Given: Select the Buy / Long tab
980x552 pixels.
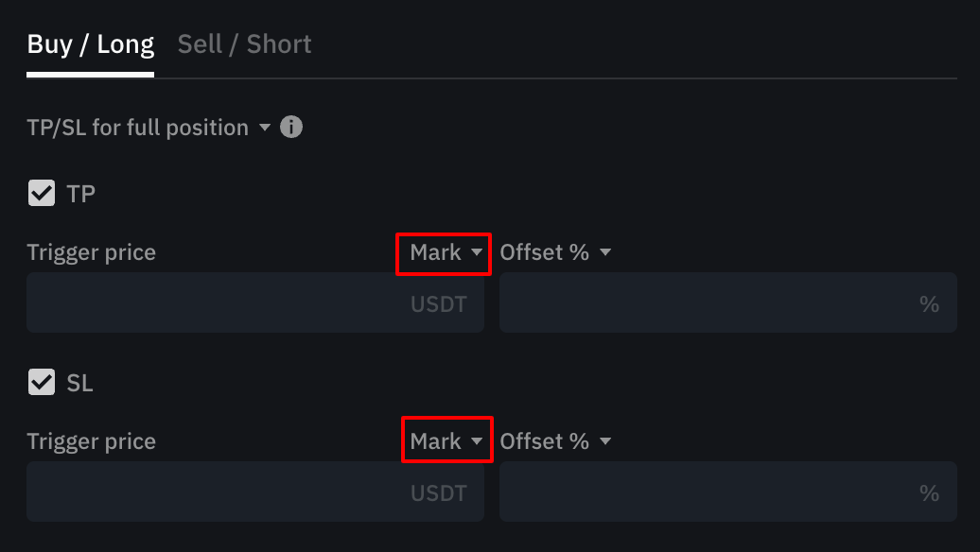Looking at the screenshot, I should click(91, 44).
